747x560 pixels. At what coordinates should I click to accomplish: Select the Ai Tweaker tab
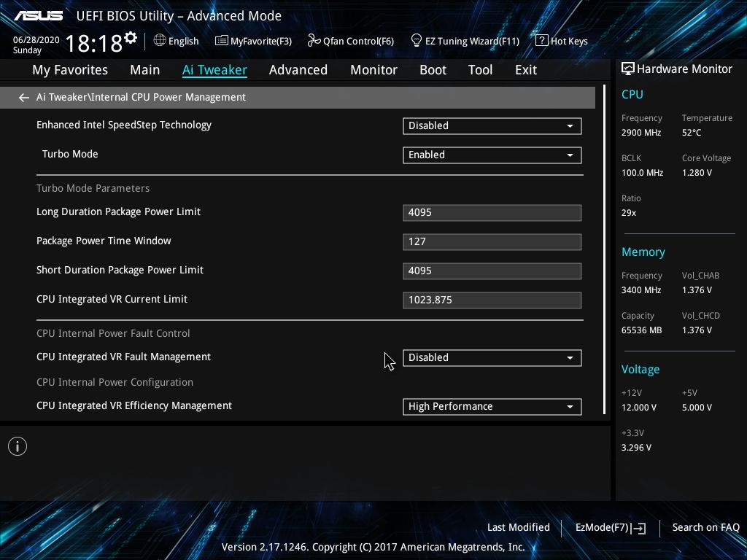pyautogui.click(x=214, y=70)
